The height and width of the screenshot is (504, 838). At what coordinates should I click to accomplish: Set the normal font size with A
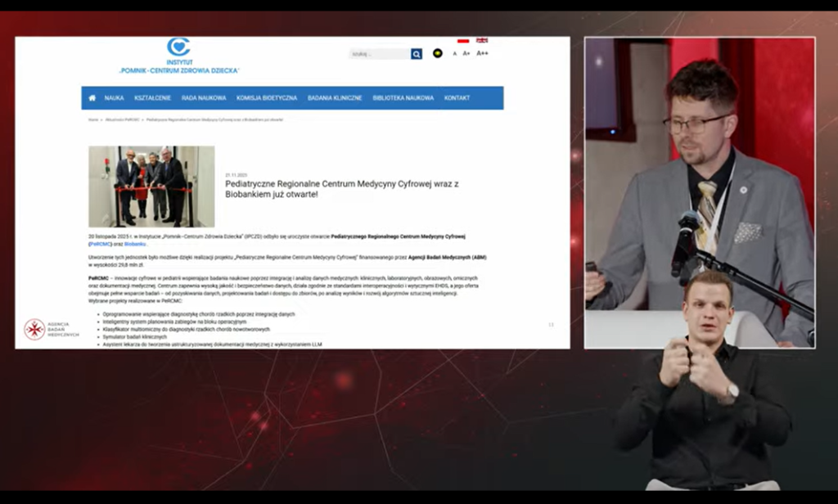[455, 53]
